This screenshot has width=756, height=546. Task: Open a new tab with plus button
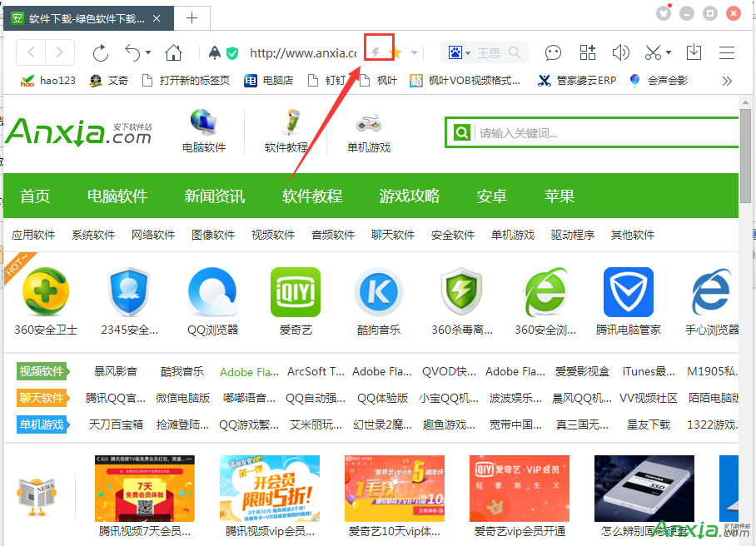tap(191, 18)
